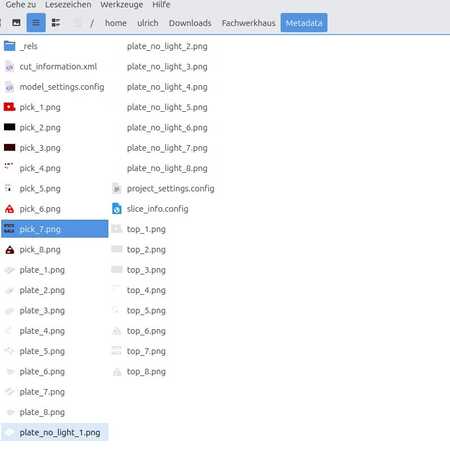Select file name plate_no_light_8.png
Image resolution: width=450 pixels, height=450 pixels.
pos(167,169)
